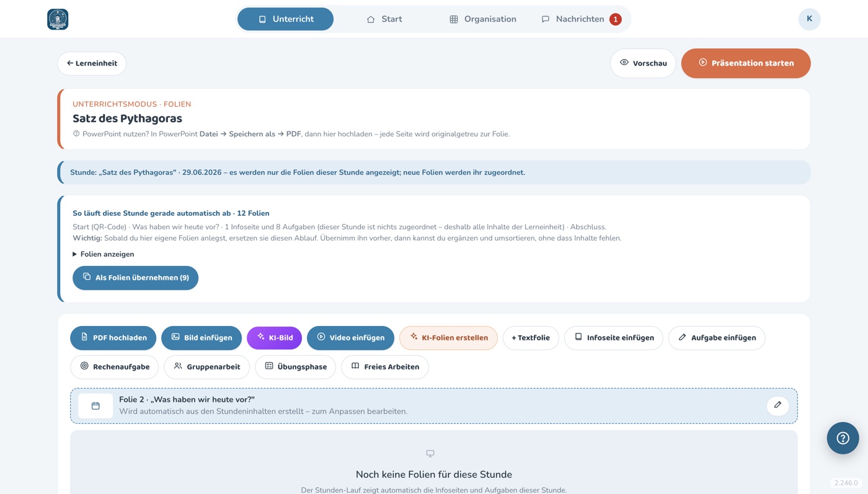868x494 pixels.
Task: Click the Noch keine Folien für diese Stunde text
Action: pos(434,475)
